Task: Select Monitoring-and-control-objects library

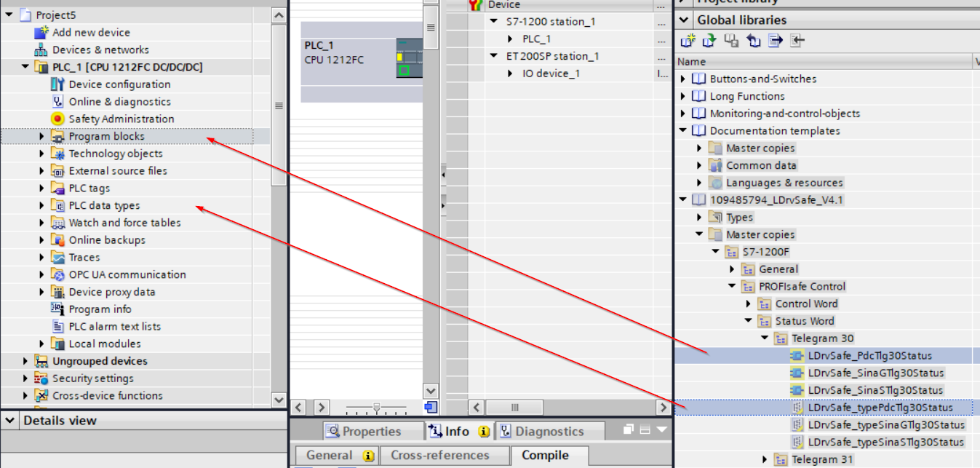Action: pyautogui.click(x=785, y=114)
